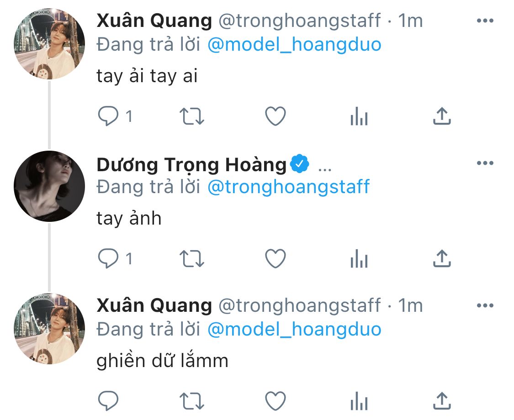Like the "ghiền dữ lắmm" tweet
This screenshot has height=420, width=514.
pyautogui.click(x=276, y=401)
